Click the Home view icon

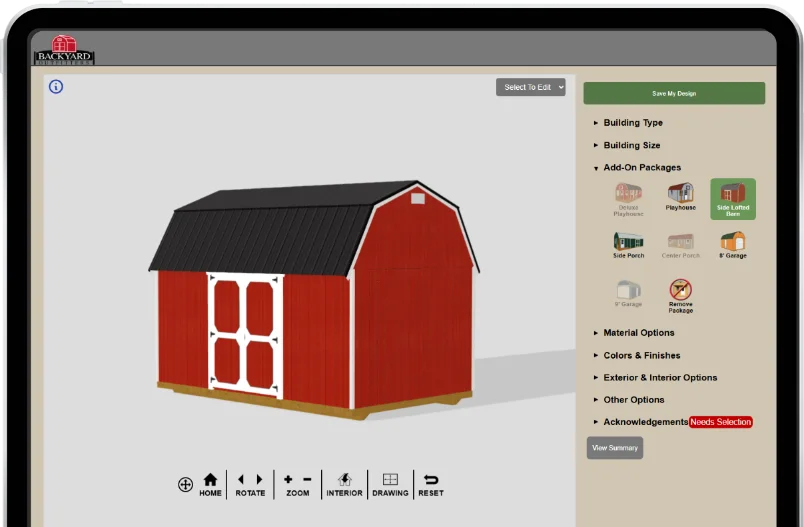(x=210, y=481)
